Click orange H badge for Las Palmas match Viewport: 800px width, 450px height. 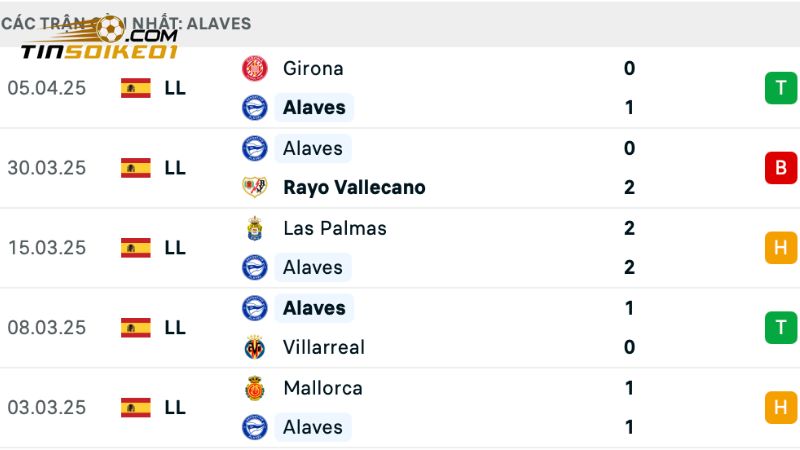tap(781, 248)
